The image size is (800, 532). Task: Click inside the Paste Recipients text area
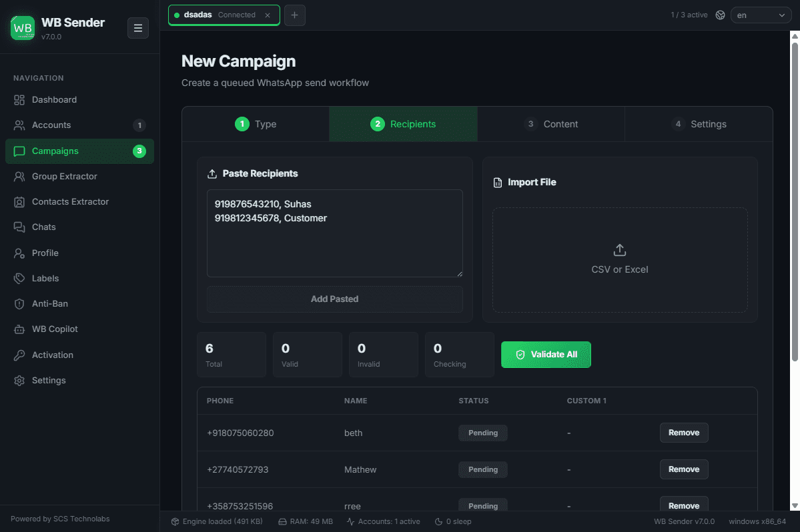pos(335,233)
